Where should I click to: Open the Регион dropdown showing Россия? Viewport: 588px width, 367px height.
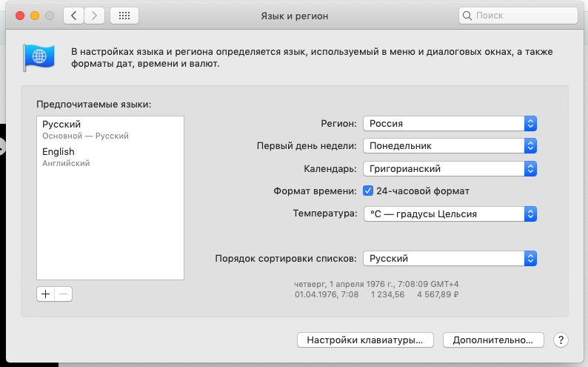[x=450, y=124]
